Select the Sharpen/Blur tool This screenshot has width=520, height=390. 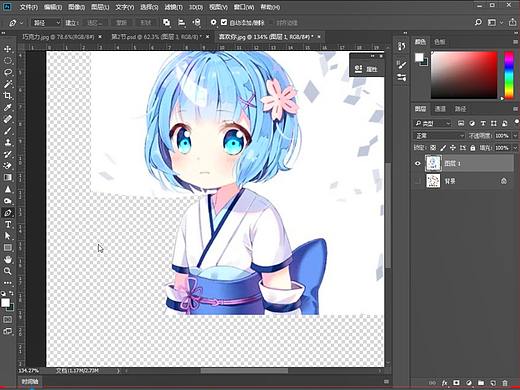point(7,189)
